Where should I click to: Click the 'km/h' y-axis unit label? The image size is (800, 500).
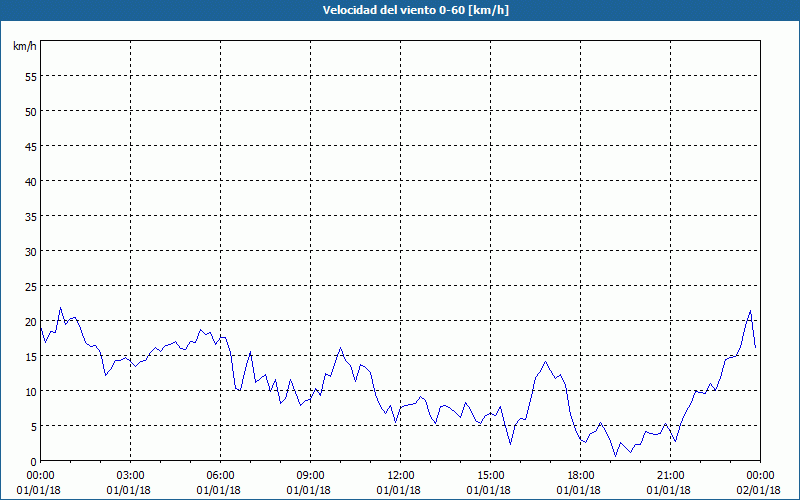[24, 46]
